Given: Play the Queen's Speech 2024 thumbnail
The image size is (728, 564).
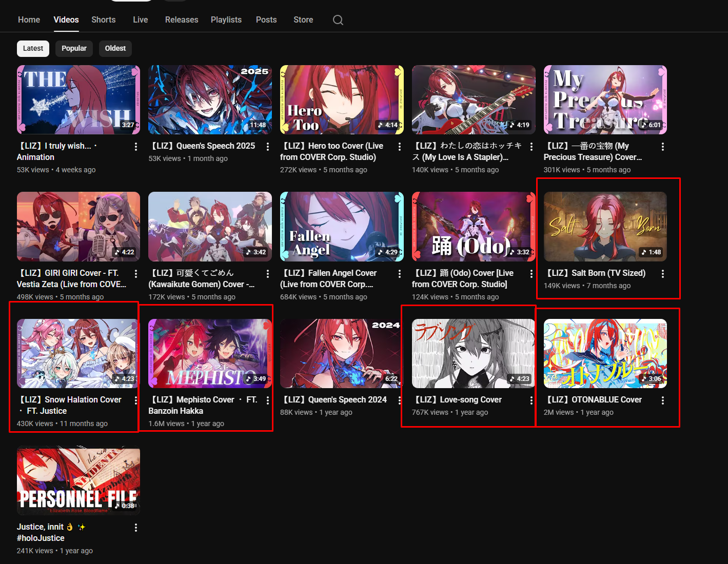Looking at the screenshot, I should 342,353.
